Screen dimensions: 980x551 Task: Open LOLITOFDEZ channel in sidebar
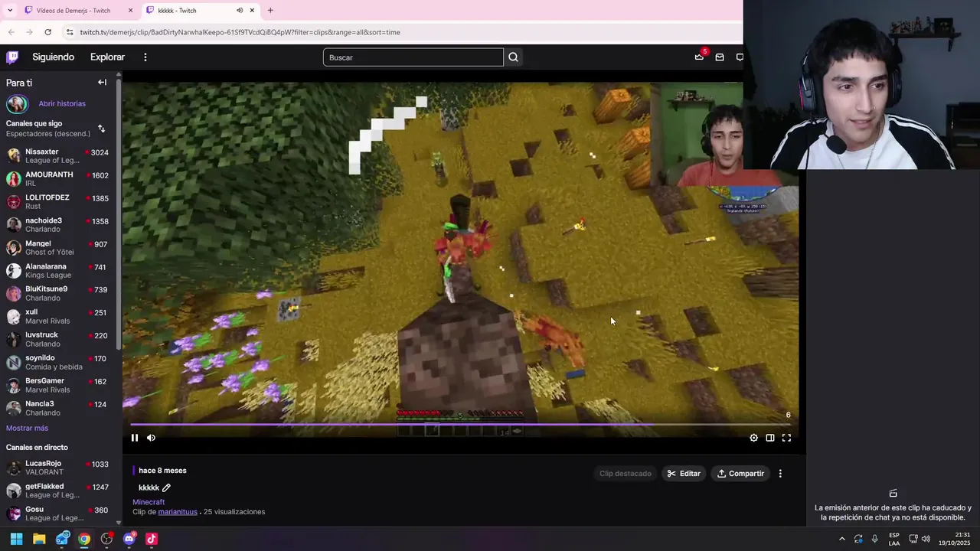point(58,202)
